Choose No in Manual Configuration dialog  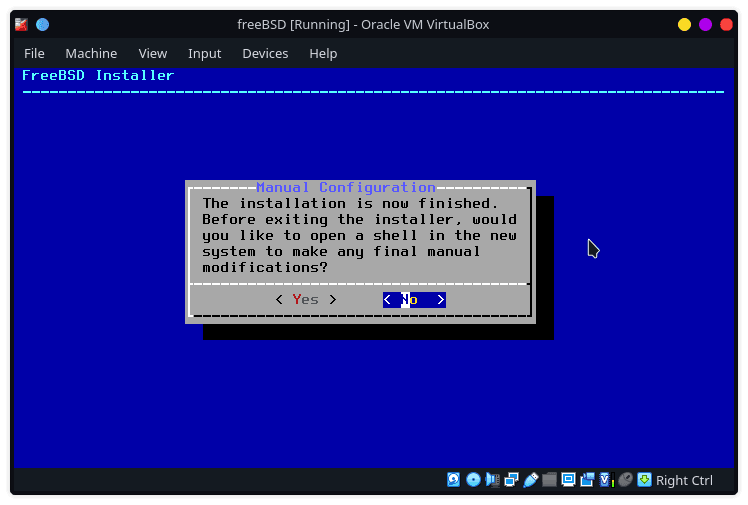click(414, 299)
